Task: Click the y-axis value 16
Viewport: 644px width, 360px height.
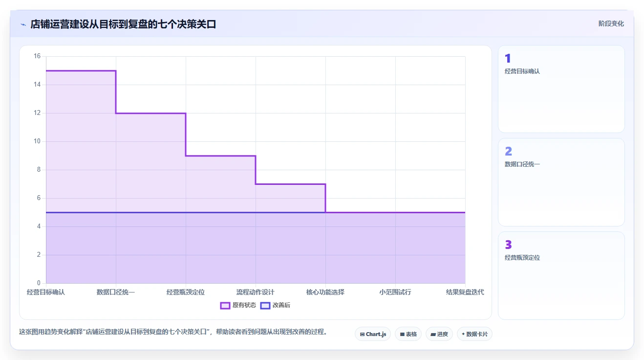Action: point(37,56)
